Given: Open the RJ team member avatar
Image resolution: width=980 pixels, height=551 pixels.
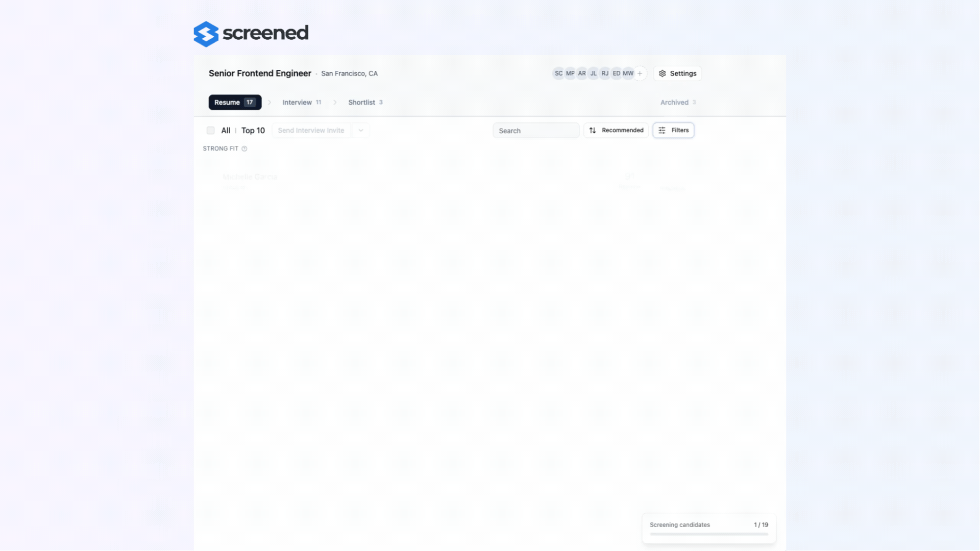Looking at the screenshot, I should pos(605,73).
